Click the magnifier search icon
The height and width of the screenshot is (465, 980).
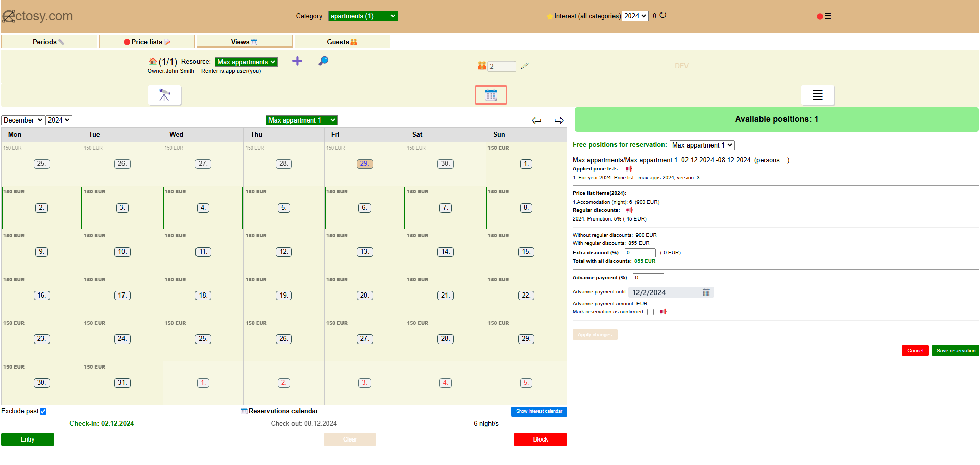[323, 61]
